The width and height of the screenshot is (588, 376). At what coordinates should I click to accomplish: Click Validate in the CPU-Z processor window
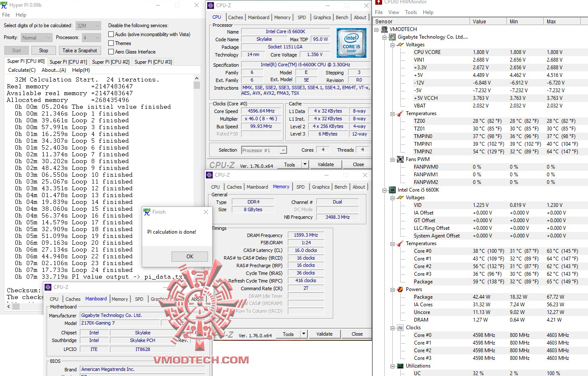(x=326, y=164)
